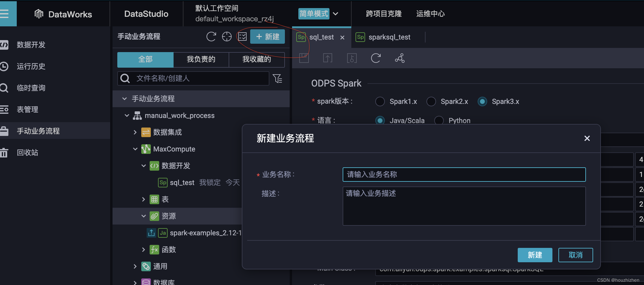The height and width of the screenshot is (285, 644).
Task: Click the submit upload icon in editor toolbar
Action: 328,58
